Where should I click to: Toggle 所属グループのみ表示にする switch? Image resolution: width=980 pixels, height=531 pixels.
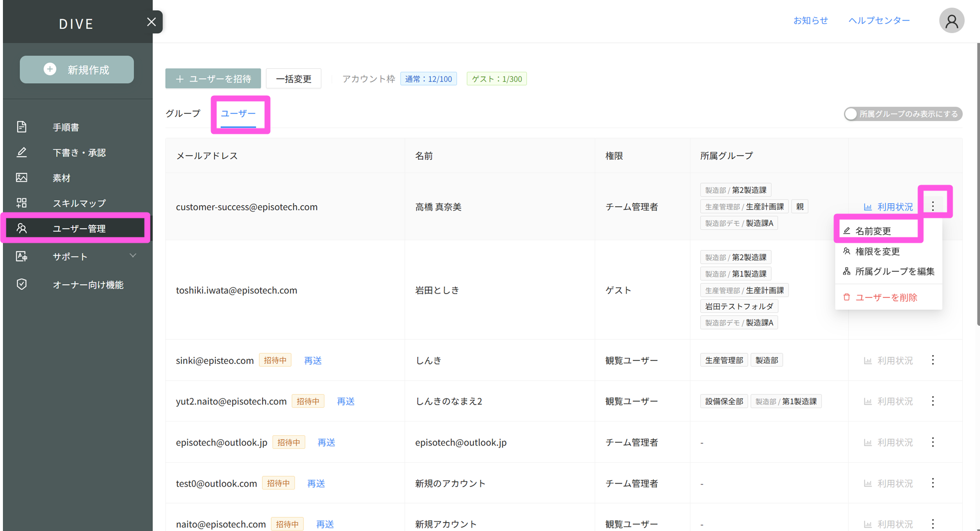[852, 114]
